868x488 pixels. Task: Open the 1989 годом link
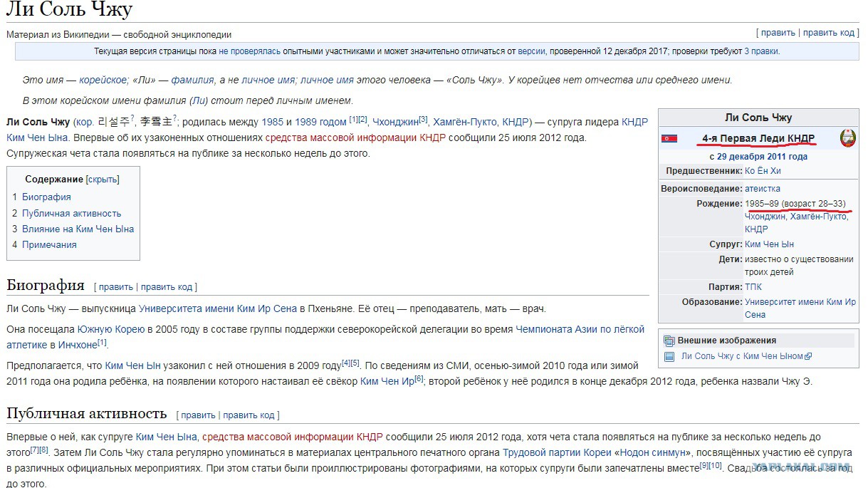pos(320,122)
